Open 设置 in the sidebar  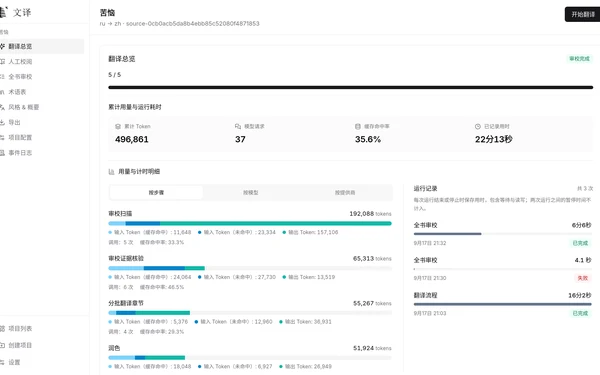pos(41,362)
